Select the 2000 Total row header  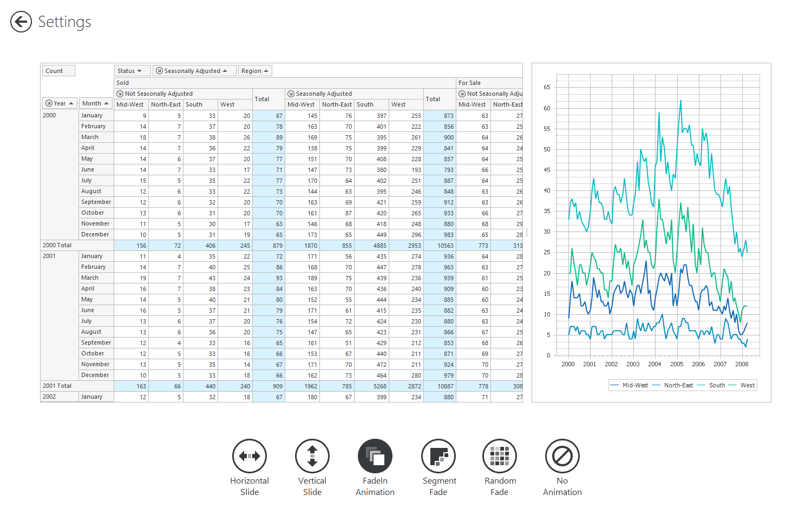57,245
